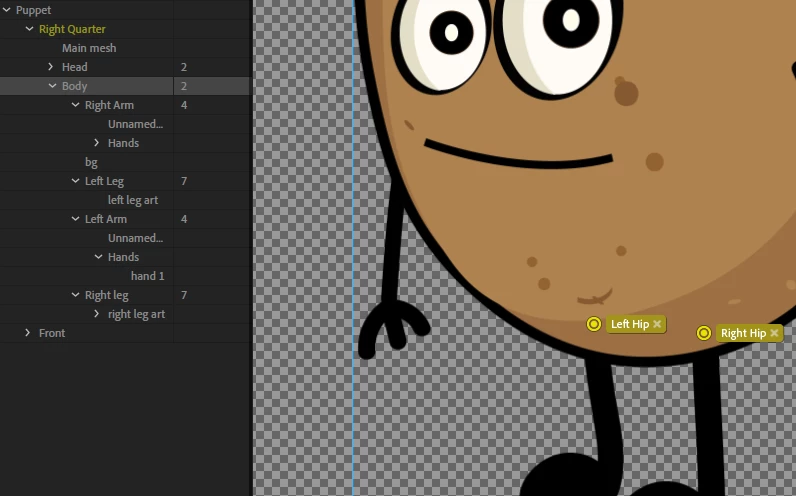Select Unnamed layer under Left Arm
Image resolution: width=796 pixels, height=496 pixels.
(135, 238)
